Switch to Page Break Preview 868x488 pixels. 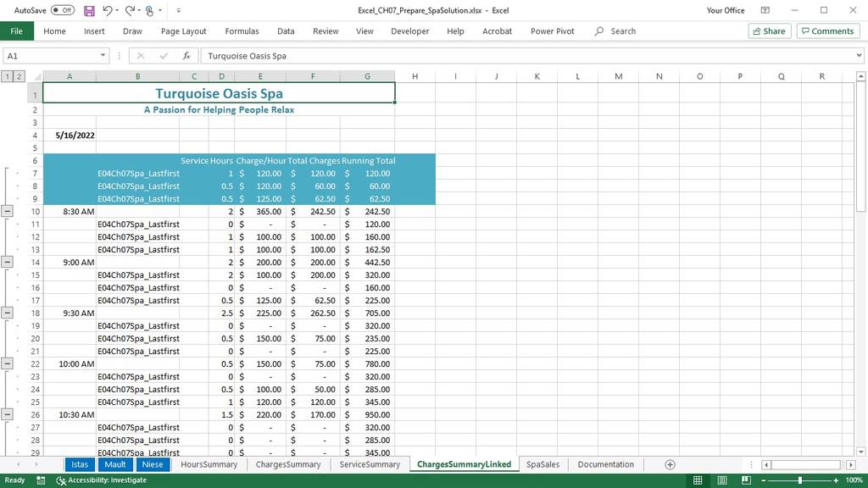pos(746,480)
